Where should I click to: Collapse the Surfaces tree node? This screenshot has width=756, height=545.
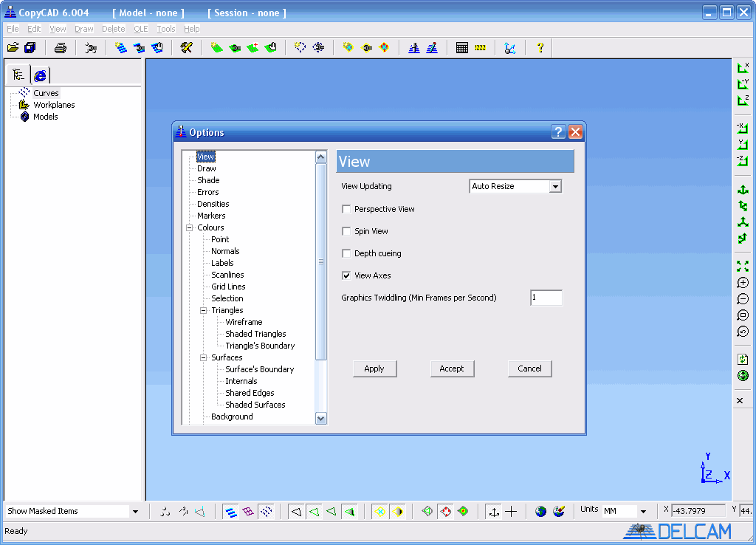click(204, 357)
